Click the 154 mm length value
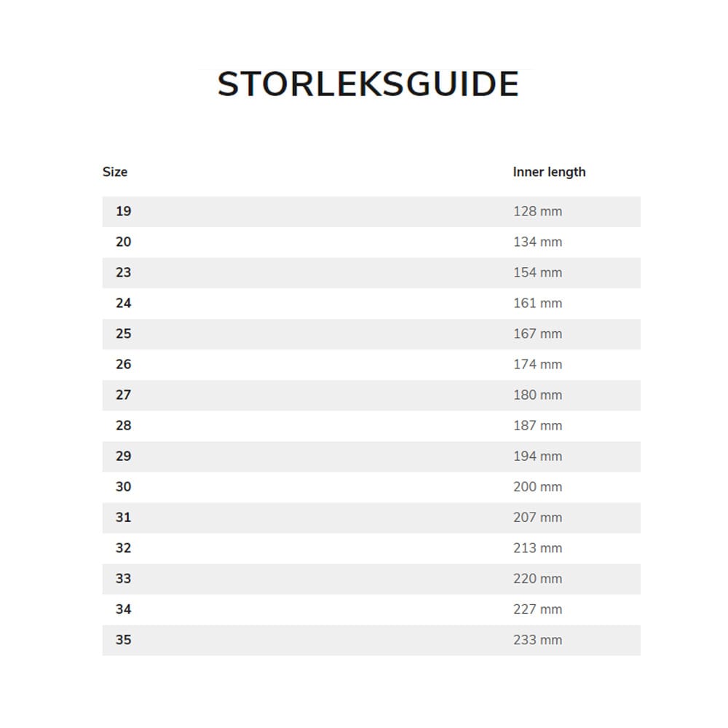The width and height of the screenshot is (728, 728). (x=537, y=272)
